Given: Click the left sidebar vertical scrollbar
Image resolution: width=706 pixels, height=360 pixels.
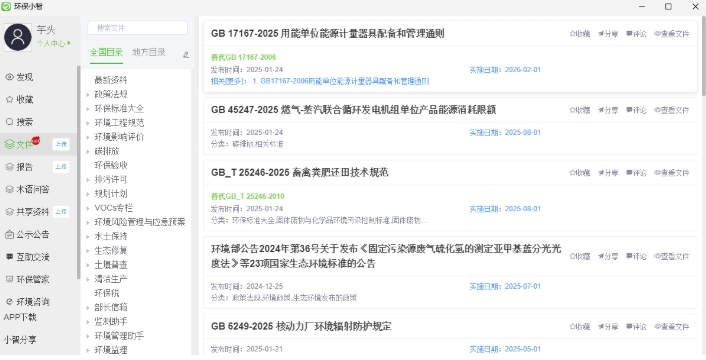Looking at the screenshot, I should (78, 171).
